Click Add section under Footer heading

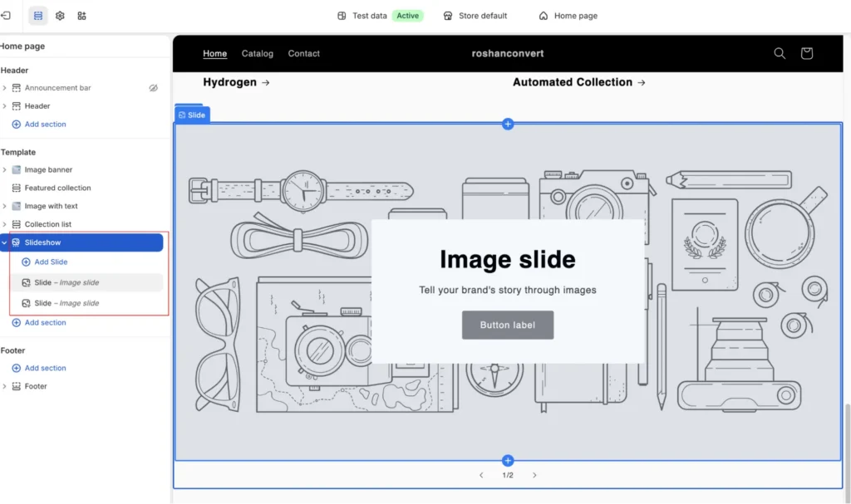pos(39,369)
